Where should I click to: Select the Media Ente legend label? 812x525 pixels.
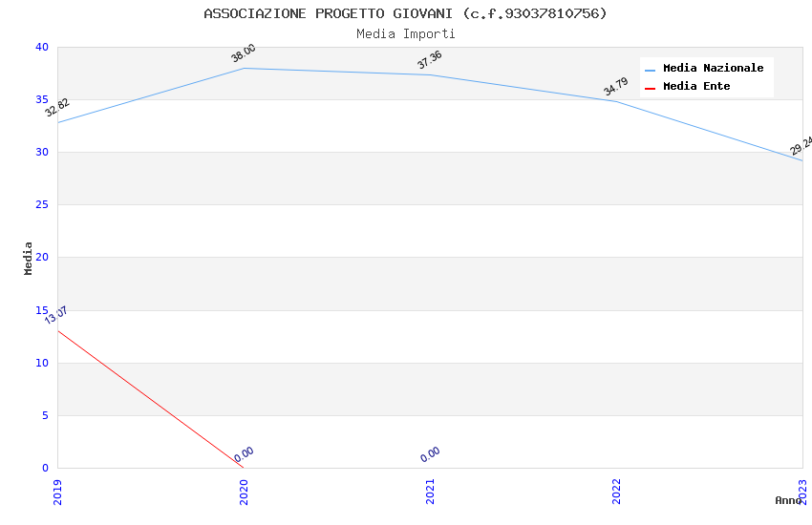tap(696, 87)
